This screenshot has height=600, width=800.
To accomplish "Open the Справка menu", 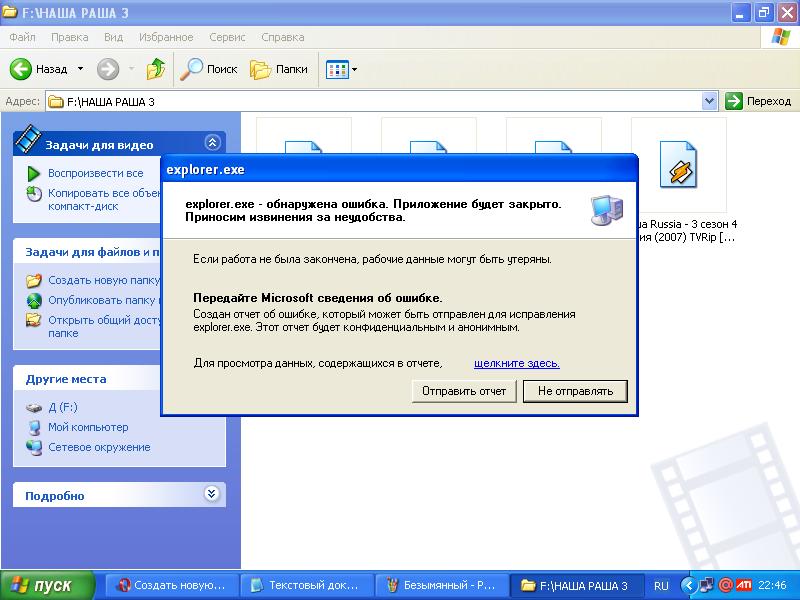I will 283,37.
